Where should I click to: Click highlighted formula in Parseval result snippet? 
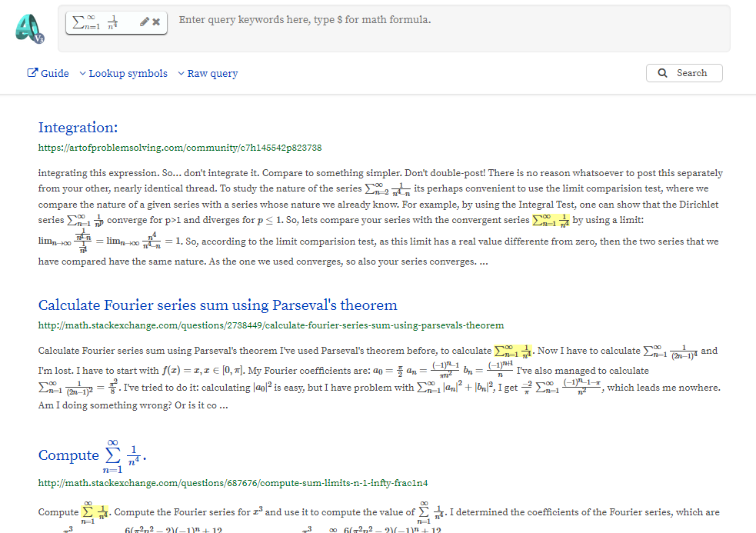[514, 351]
